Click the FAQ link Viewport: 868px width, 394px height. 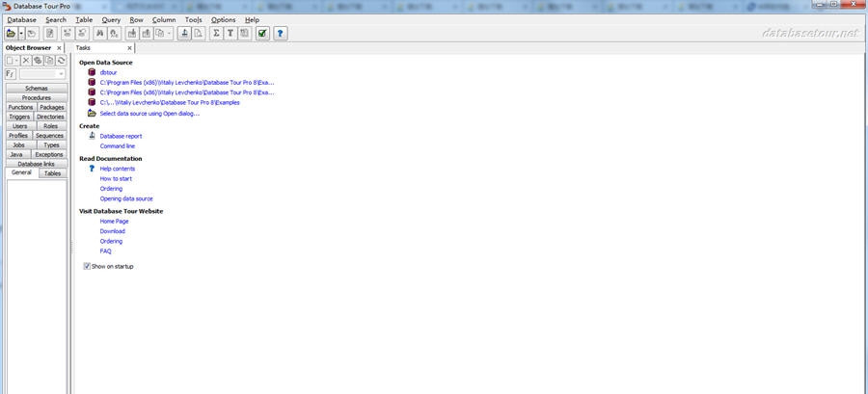tap(106, 250)
